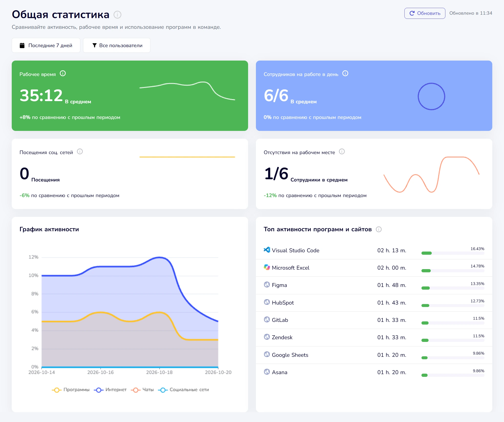This screenshot has height=422, width=504.
Task: Click the Обновлено в 11:34 timestamp
Action: [x=471, y=13]
